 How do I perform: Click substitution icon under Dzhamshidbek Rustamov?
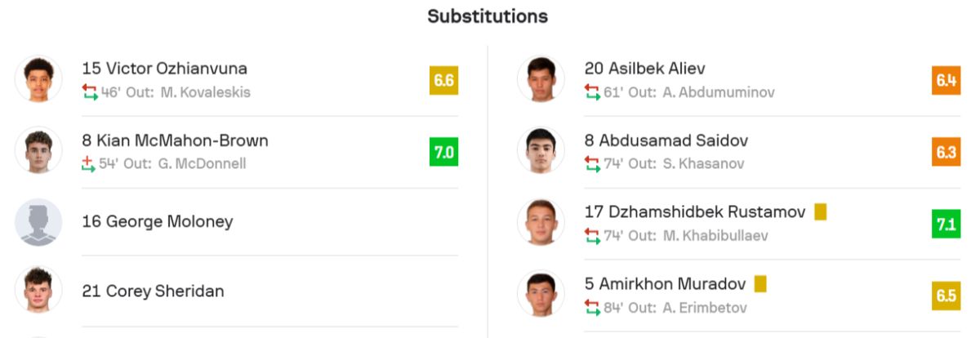click(592, 235)
